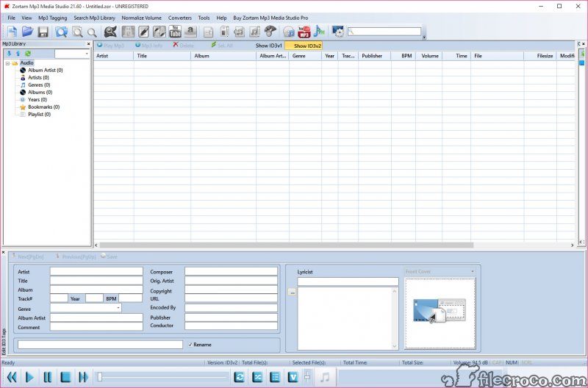Click the blue down arrow in Mp3 Library

(10, 54)
